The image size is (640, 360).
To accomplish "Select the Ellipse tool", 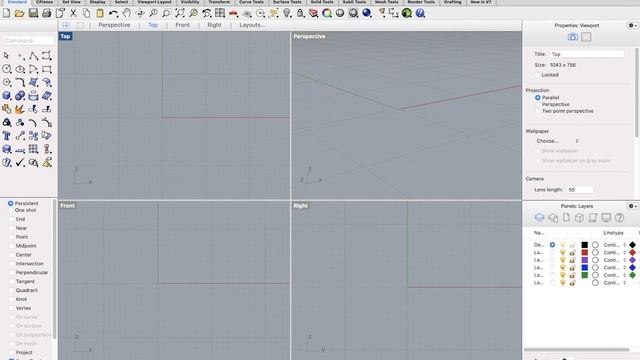I will coord(20,69).
